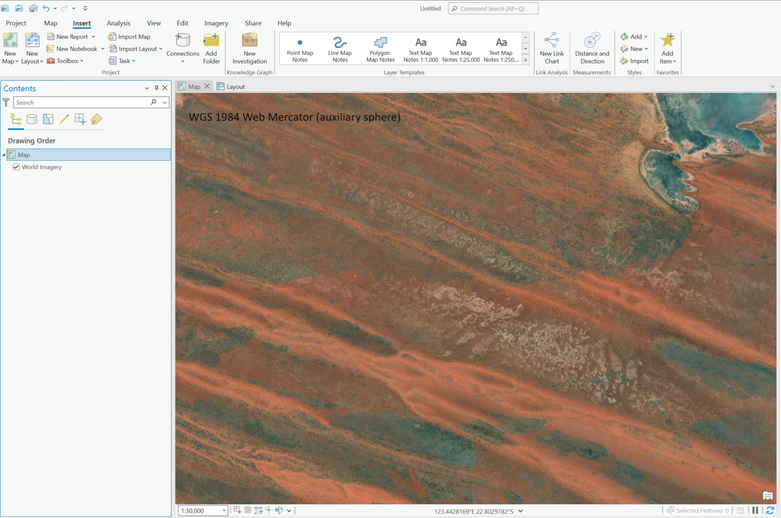This screenshot has width=781, height=518.
Task: Select List By Editing pencil icon
Action: pos(64,120)
